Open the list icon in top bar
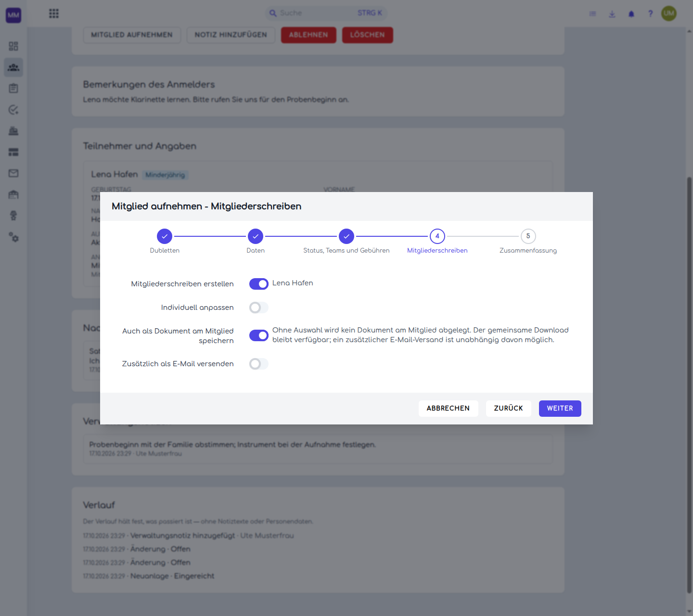Image resolution: width=693 pixels, height=616 pixels. click(x=593, y=14)
